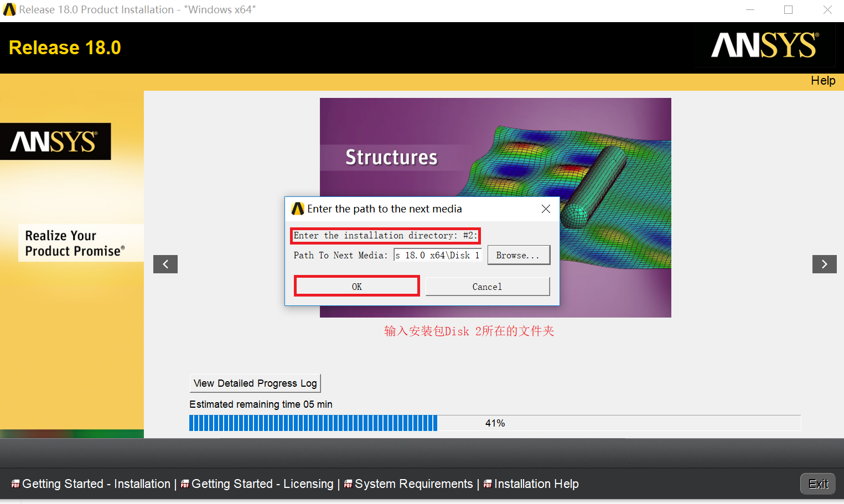Click the PDF icon beside Installation Help
This screenshot has width=844, height=504.
(488, 484)
